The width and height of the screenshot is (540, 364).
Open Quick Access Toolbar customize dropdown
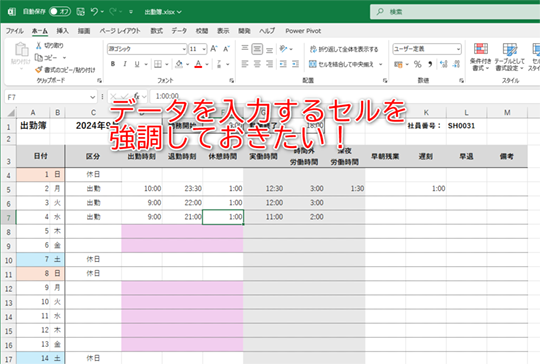[x=131, y=12]
